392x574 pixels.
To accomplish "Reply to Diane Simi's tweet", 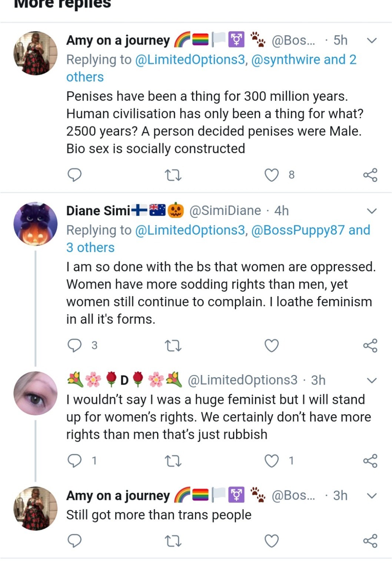I will 74,345.
